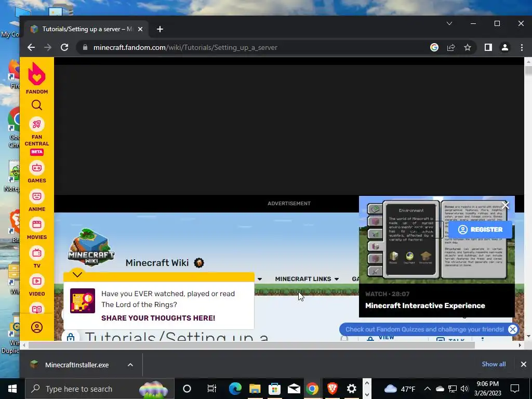Viewport: 532px width, 399px height.
Task: Open Chrome profile avatar
Action: pos(505,47)
